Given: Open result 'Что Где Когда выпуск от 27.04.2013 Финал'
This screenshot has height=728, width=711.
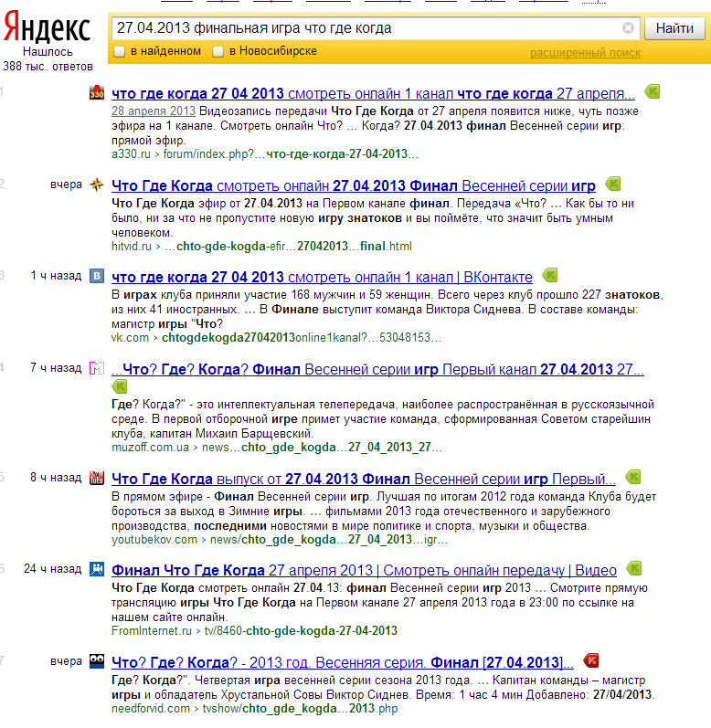Looking at the screenshot, I should click(x=364, y=480).
